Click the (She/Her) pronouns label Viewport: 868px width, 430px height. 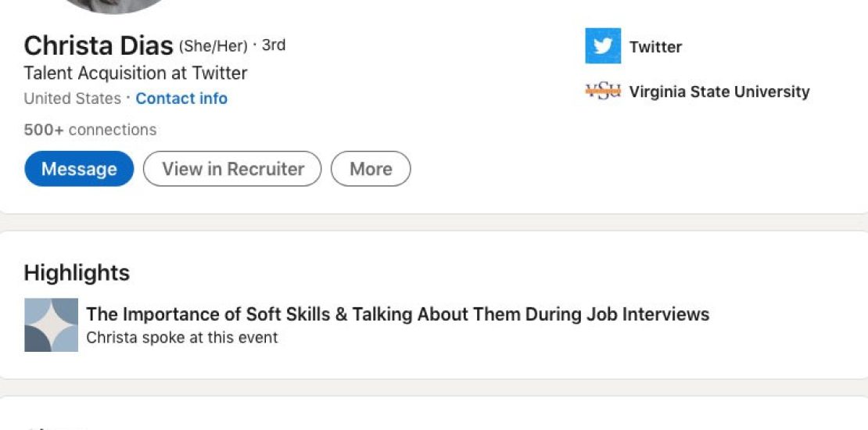pyautogui.click(x=213, y=46)
